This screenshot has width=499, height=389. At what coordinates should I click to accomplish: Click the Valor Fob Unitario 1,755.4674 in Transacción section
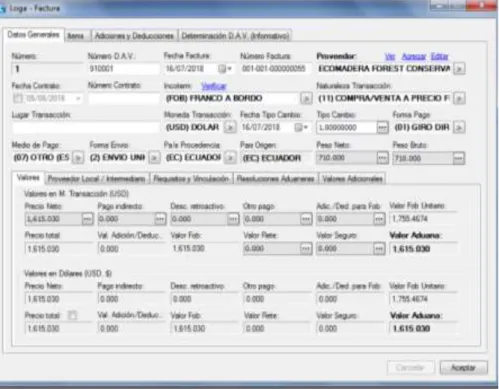point(410,219)
